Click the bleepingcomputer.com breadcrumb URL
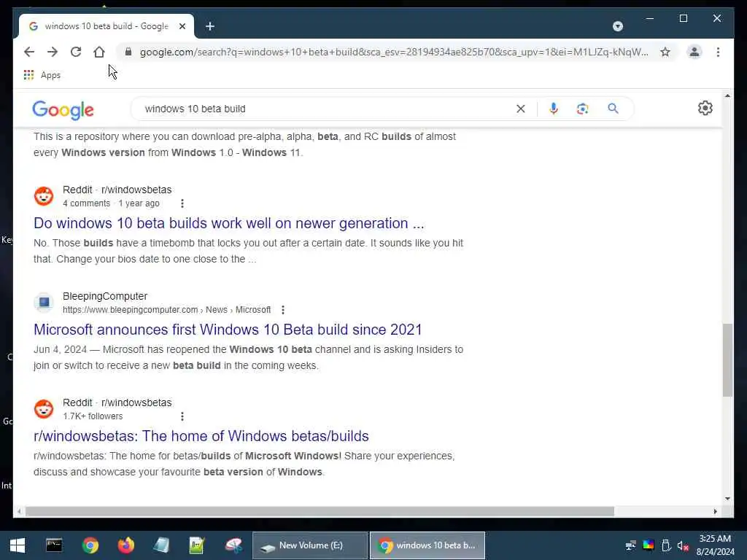The height and width of the screenshot is (560, 747). 167,310
